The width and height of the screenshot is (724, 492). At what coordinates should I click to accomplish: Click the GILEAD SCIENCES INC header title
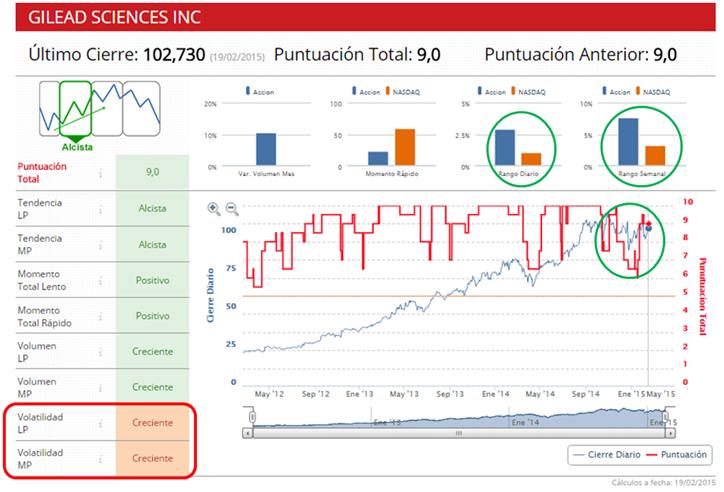pyautogui.click(x=115, y=18)
